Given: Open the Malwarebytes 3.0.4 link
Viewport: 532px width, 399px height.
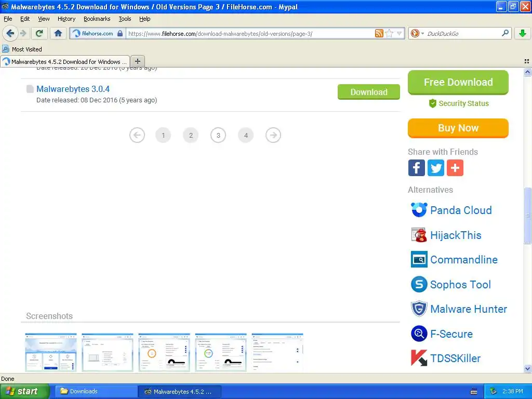Looking at the screenshot, I should (x=73, y=89).
